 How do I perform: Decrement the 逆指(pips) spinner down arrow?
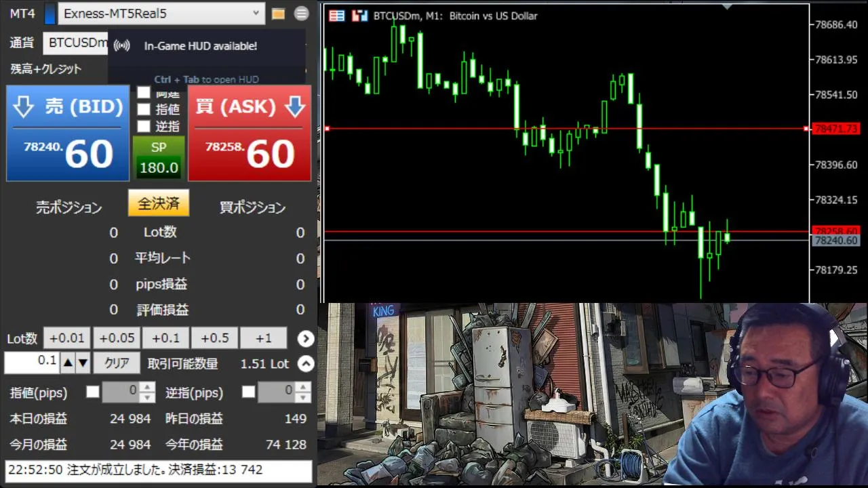pos(304,396)
